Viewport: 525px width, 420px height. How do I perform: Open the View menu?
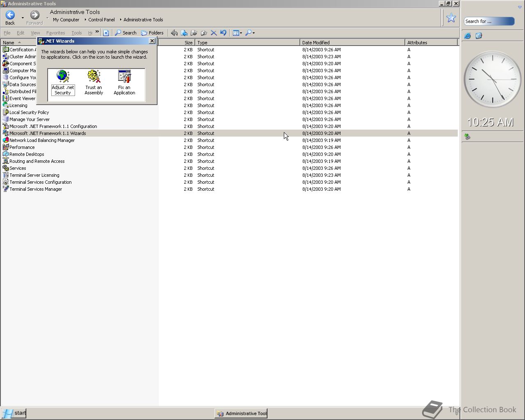[x=35, y=33]
